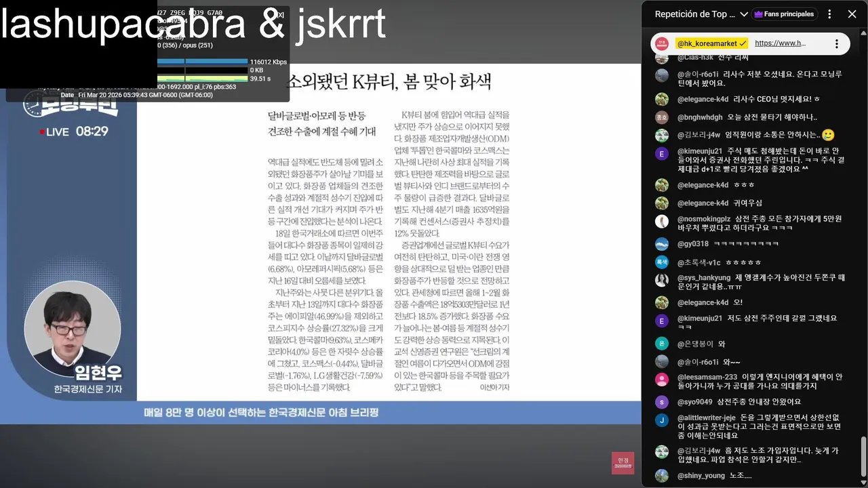Image resolution: width=868 pixels, height=488 pixels.
Task: Click the @gy0318 user avatar
Action: click(x=662, y=244)
